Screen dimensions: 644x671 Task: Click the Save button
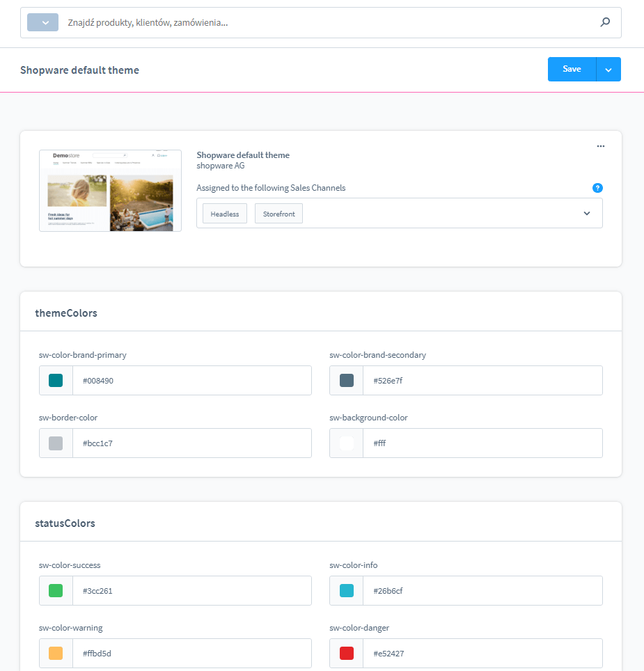[571, 69]
